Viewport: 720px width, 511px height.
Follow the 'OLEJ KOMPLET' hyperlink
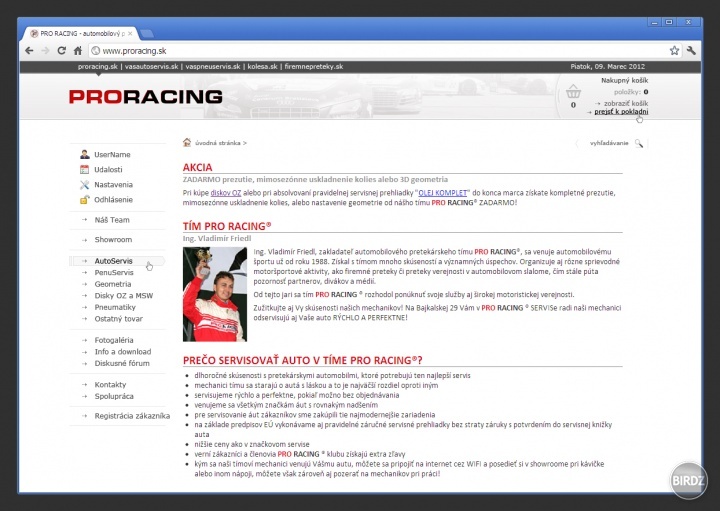tap(443, 193)
